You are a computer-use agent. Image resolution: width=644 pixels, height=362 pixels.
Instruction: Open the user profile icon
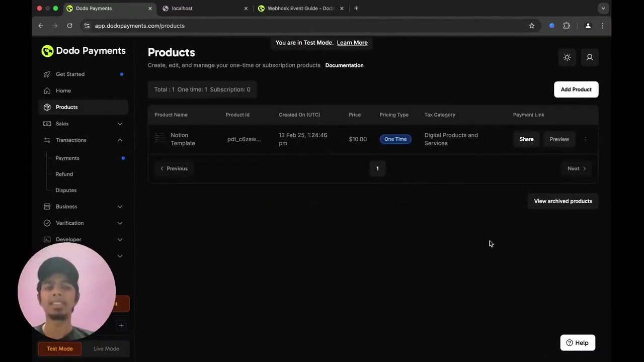coord(590,57)
